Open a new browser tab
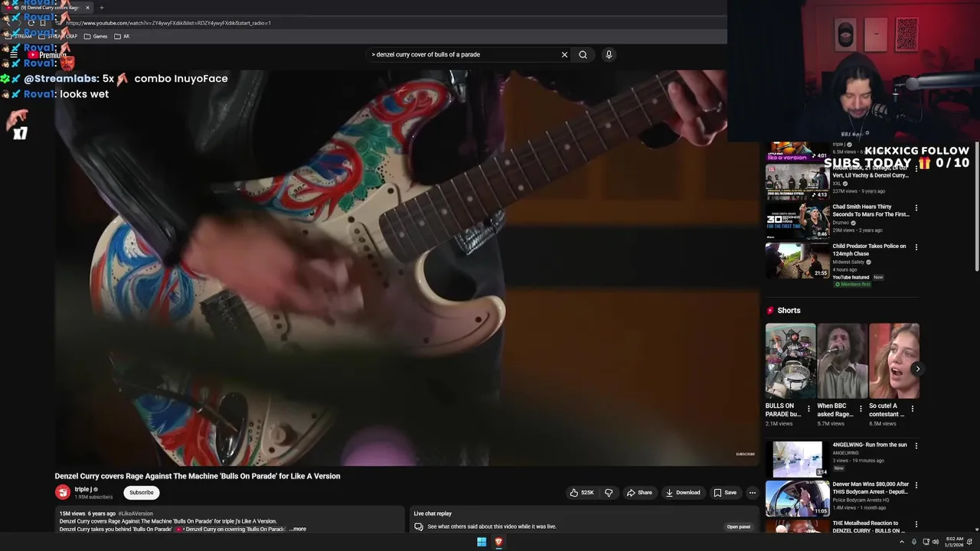Viewport: 980px width, 551px height. coord(101,8)
